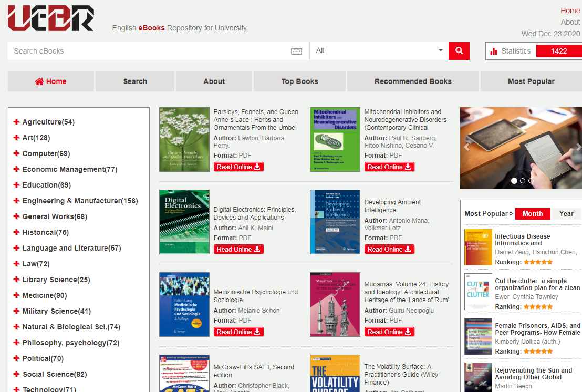Click the five-star ranking of Cut the clutter
Viewport: 582px width, 392px height.
point(538,306)
